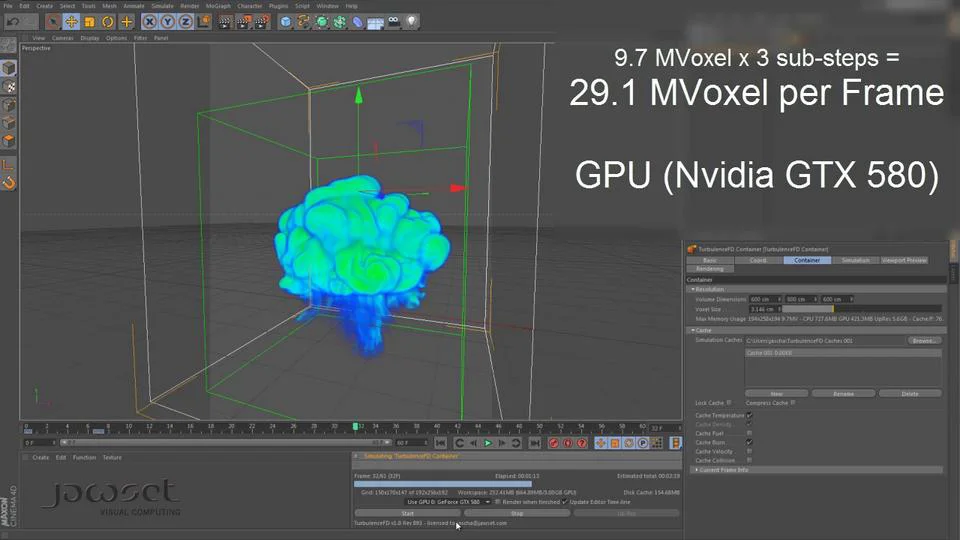Viewport: 960px width, 540px height.
Task: Add a Light object
Action: point(411,23)
